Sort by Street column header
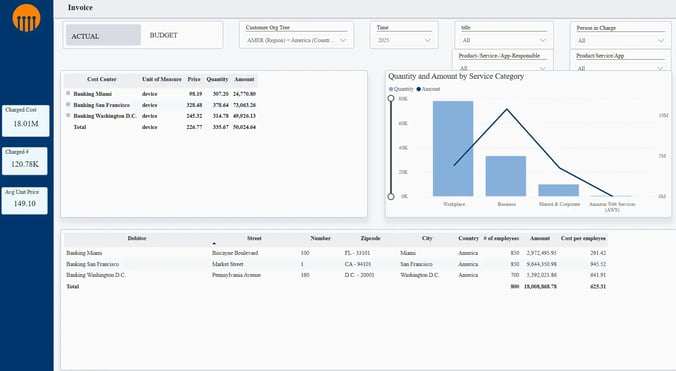This screenshot has width=676, height=371. 254,238
